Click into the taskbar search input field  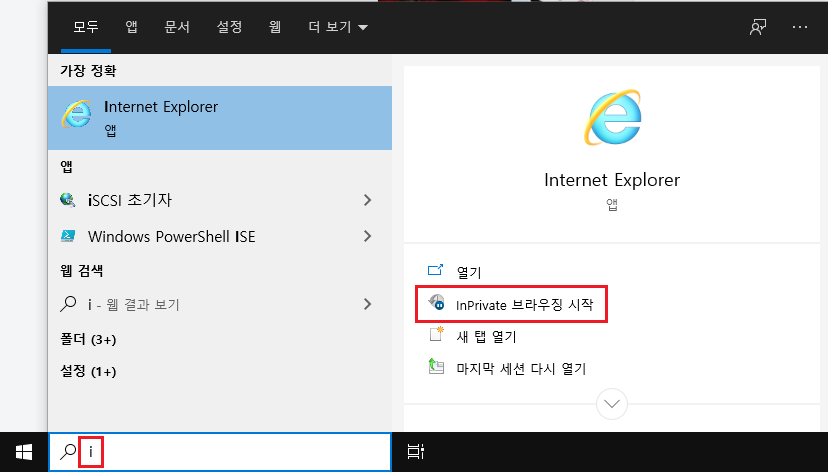220,452
